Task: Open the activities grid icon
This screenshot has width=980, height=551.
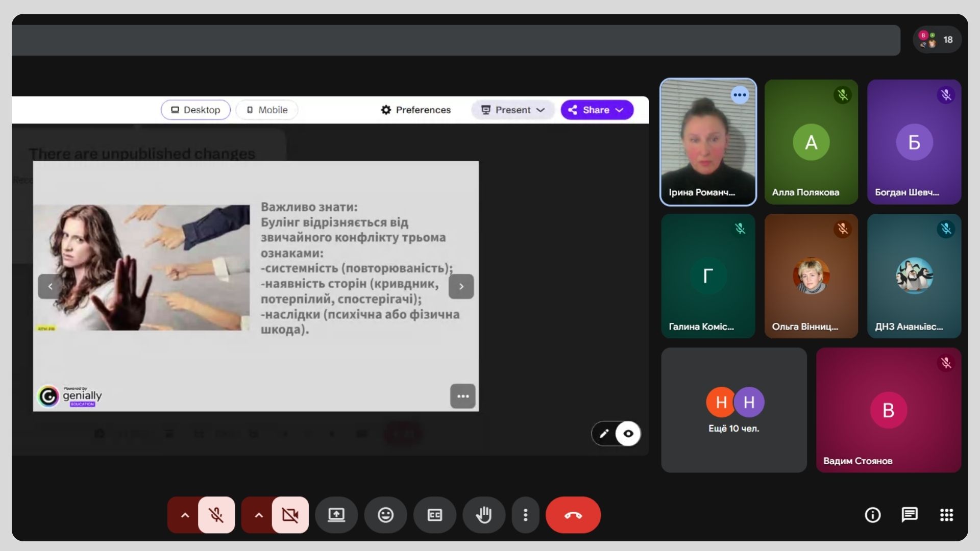Action: point(946,515)
